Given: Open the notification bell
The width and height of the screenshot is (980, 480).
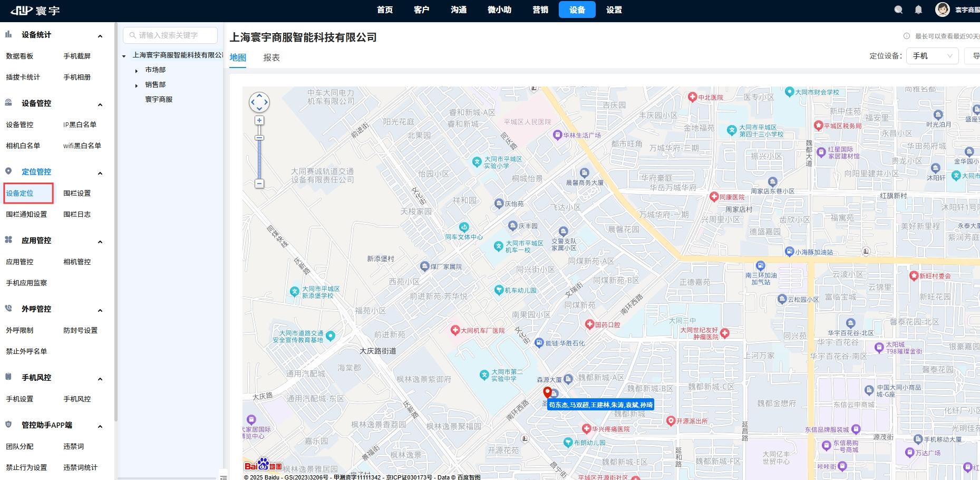Looking at the screenshot, I should click(918, 9).
